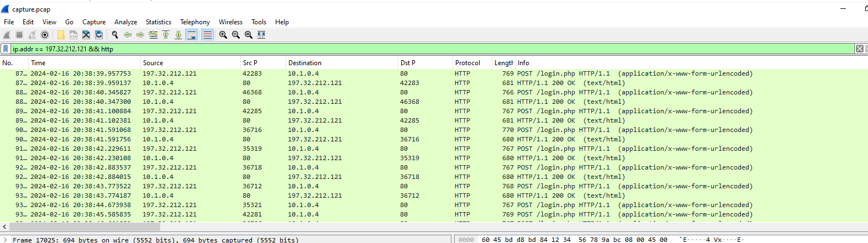Screen dimensions: 868x243
Task: Open the Analyze menu
Action: pos(125,22)
